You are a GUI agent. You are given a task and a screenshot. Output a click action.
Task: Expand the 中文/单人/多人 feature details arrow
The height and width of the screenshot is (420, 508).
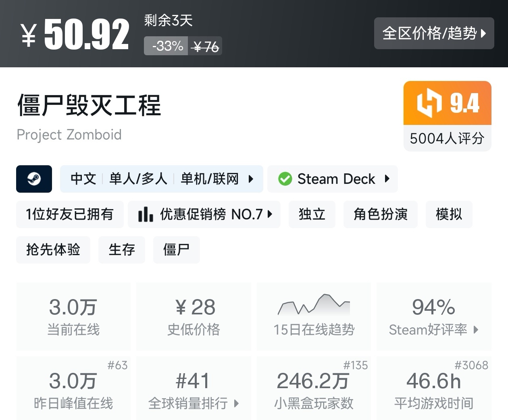pos(251,179)
